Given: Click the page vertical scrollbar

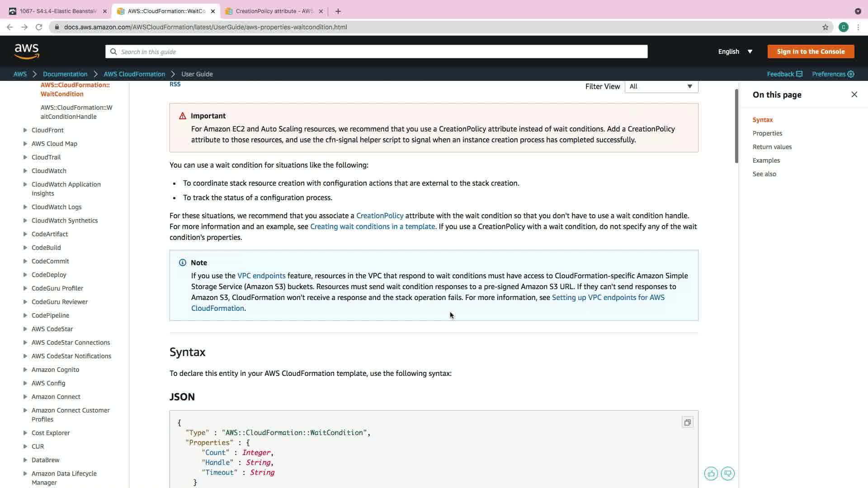Looking at the screenshot, I should [736, 127].
